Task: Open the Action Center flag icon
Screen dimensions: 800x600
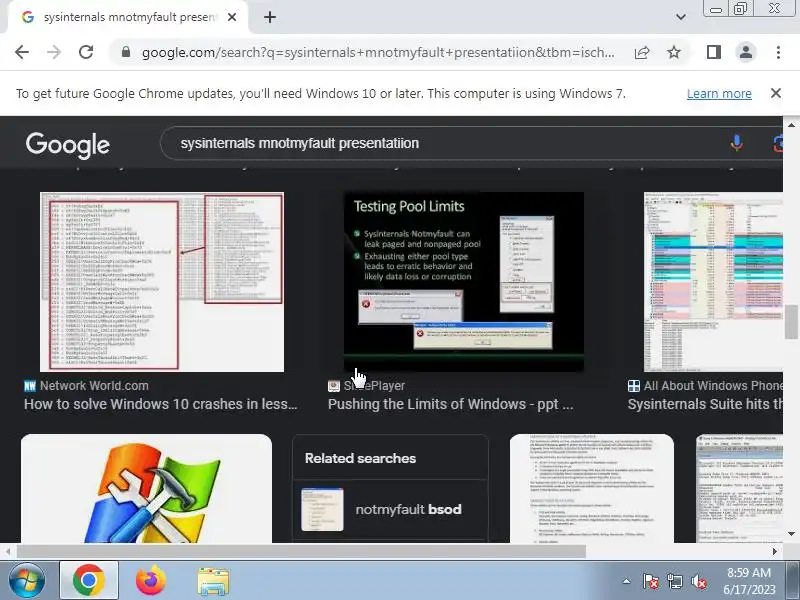Action: (651, 581)
